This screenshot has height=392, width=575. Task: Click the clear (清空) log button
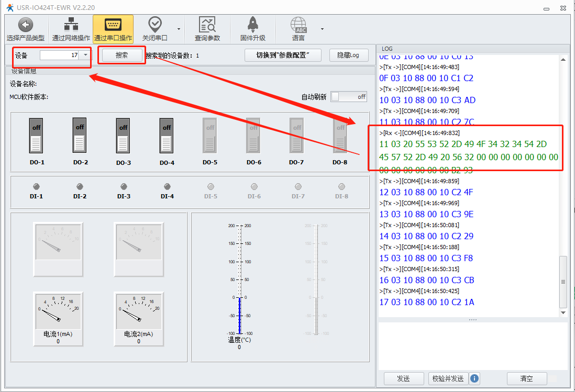pyautogui.click(x=527, y=378)
